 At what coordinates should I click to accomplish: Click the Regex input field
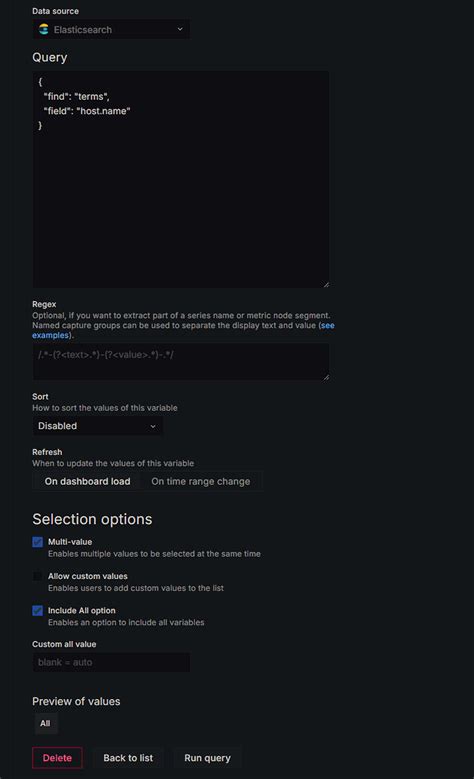[x=181, y=362]
